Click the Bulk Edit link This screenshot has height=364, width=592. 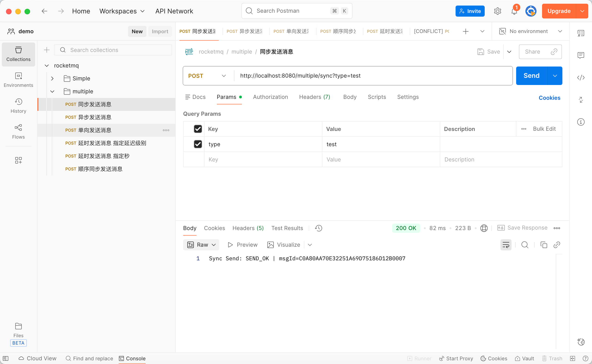(544, 129)
